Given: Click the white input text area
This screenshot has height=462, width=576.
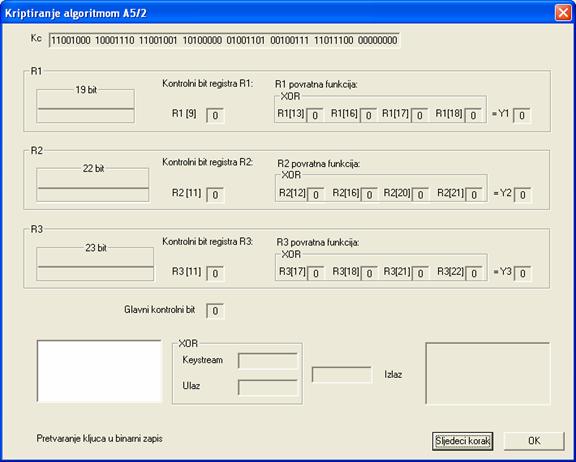Looking at the screenshot, I should coord(99,371).
